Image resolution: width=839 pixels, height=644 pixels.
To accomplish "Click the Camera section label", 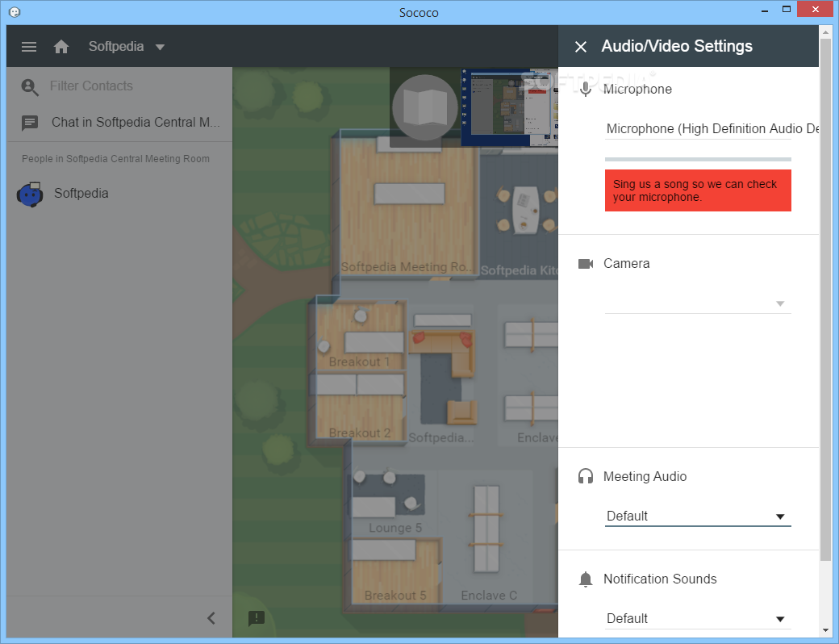I will coord(626,263).
